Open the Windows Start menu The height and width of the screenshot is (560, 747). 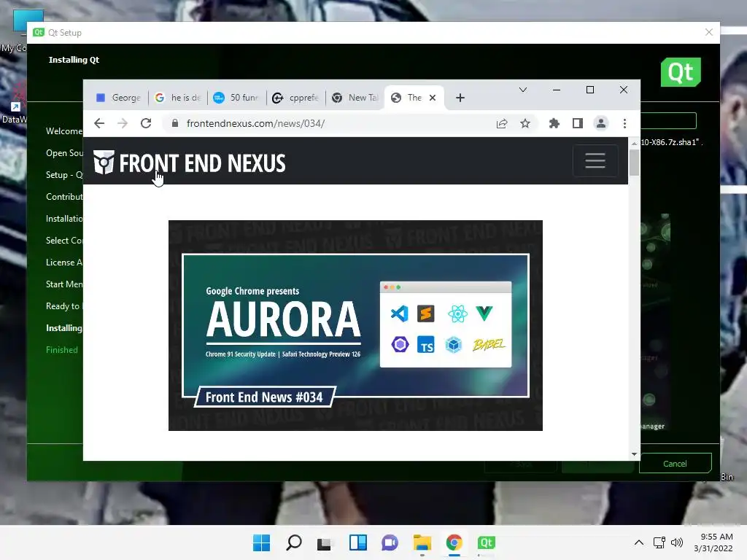tap(261, 542)
